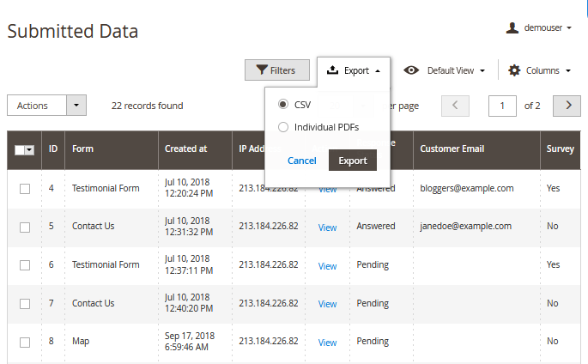Go to the previous page arrow
Image resolution: width=588 pixels, height=364 pixels.
(x=455, y=106)
